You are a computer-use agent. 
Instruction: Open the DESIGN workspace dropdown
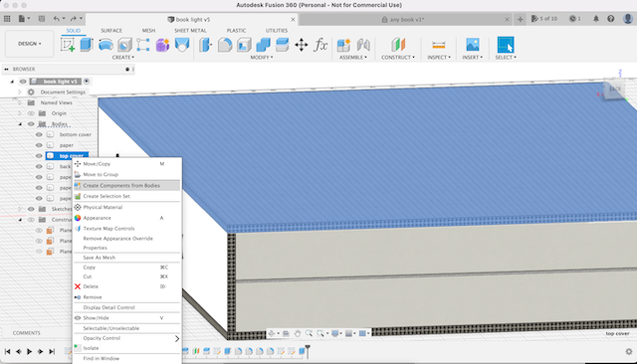coord(29,44)
